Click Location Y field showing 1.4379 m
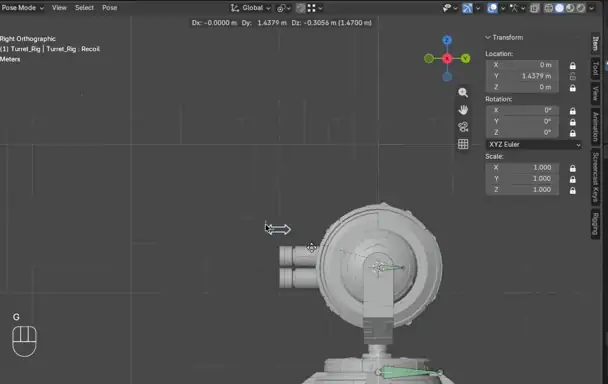The image size is (608, 384). (522, 76)
